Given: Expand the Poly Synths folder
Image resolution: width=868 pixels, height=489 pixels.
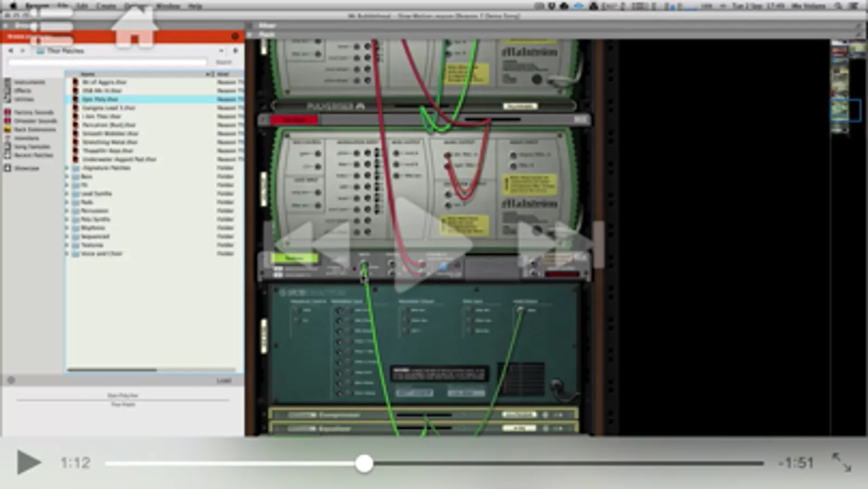Looking at the screenshot, I should point(68,220).
